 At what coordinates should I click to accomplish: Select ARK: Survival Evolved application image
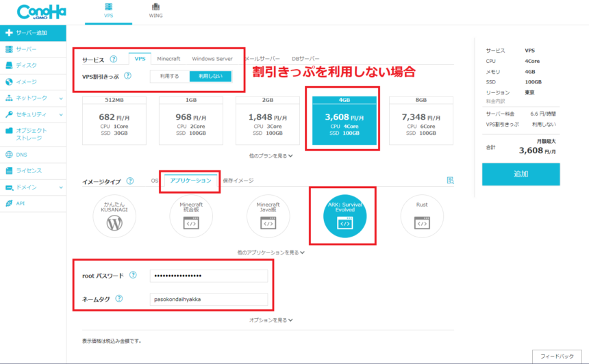pos(344,216)
